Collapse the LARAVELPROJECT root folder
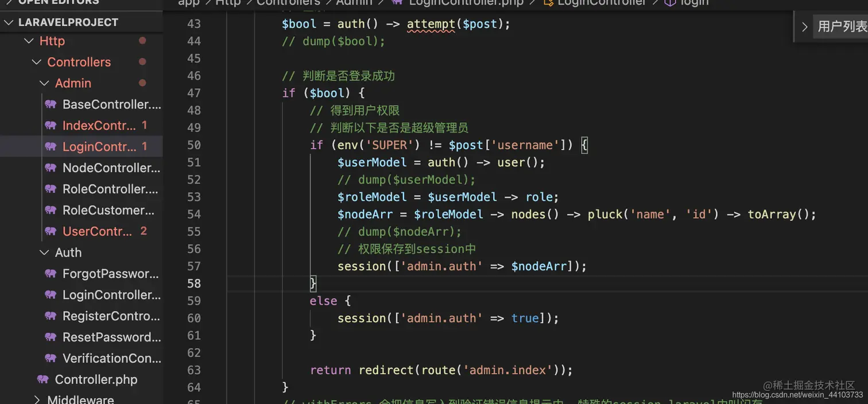Screen dimensions: 868x404 pos(9,22)
